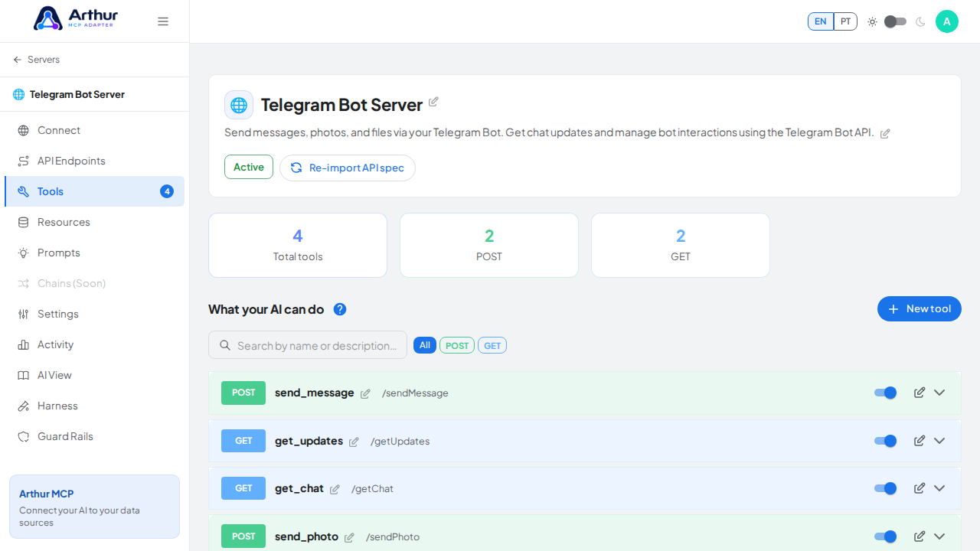
Task: Edit the Telegram Bot Server title
Action: [433, 102]
